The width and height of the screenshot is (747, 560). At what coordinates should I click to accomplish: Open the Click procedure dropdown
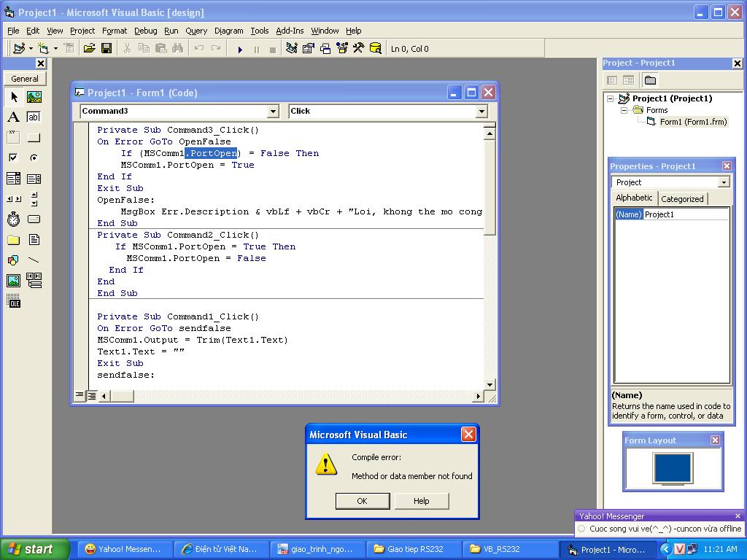pyautogui.click(x=481, y=112)
